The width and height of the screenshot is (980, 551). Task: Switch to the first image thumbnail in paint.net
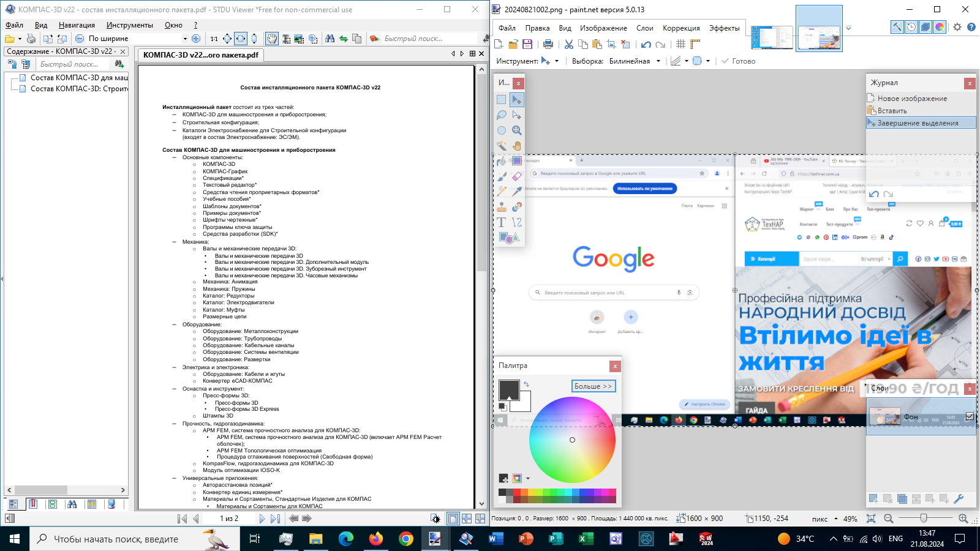[x=772, y=37]
